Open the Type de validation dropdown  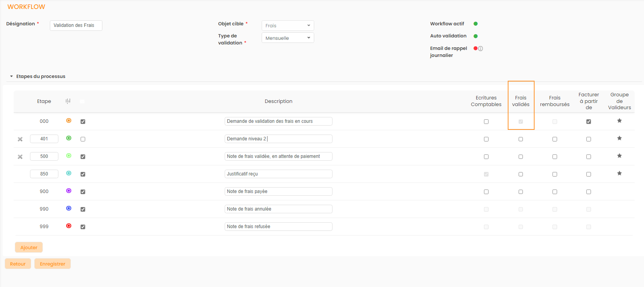pyautogui.click(x=288, y=38)
